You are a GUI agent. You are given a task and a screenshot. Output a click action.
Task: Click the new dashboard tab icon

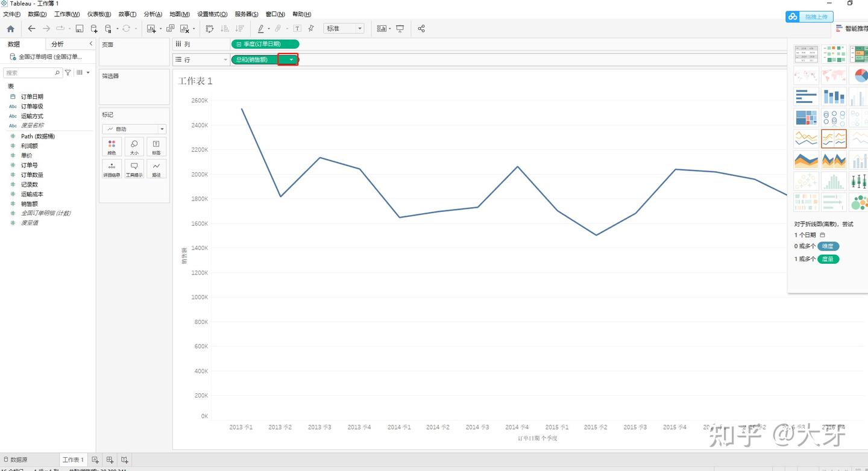point(110,460)
